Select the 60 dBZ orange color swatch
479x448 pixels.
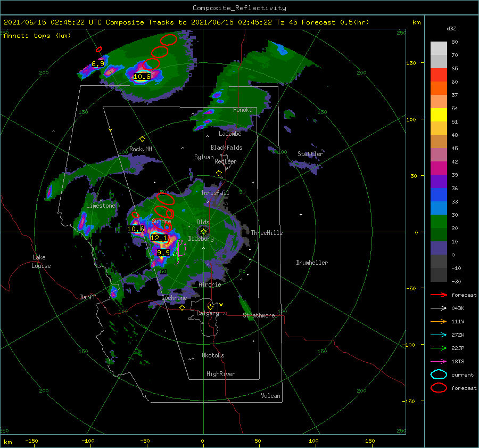point(439,88)
